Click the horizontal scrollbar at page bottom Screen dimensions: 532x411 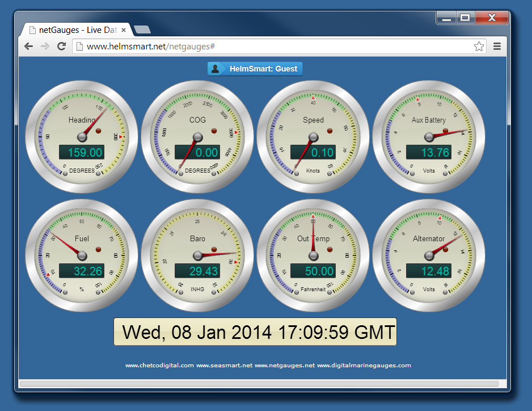click(x=259, y=384)
